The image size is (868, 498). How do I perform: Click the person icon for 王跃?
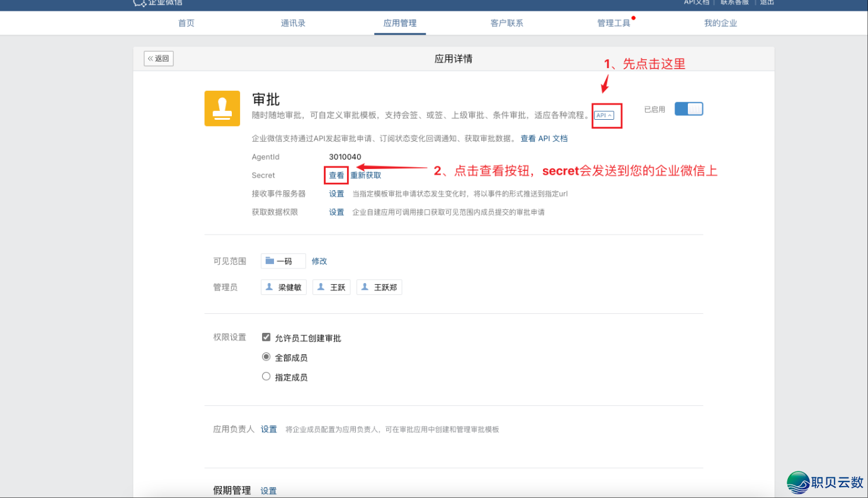(321, 287)
